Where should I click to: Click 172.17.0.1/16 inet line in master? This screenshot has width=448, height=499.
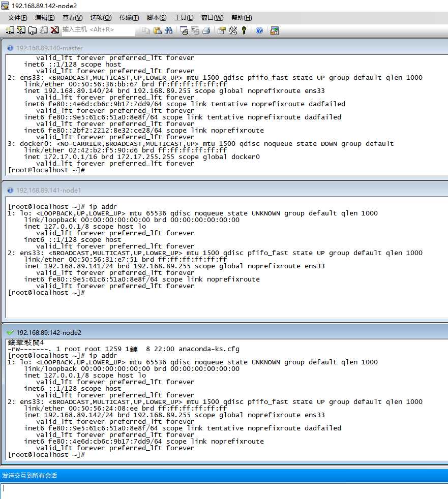pos(142,157)
